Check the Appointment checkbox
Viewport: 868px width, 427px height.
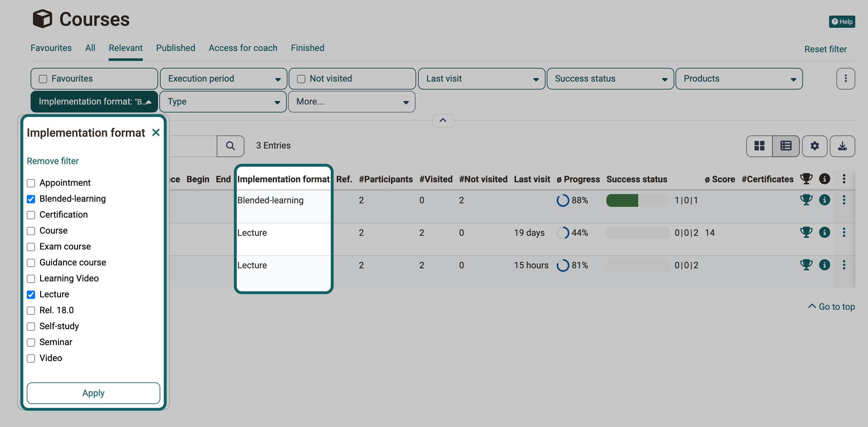pyautogui.click(x=31, y=183)
